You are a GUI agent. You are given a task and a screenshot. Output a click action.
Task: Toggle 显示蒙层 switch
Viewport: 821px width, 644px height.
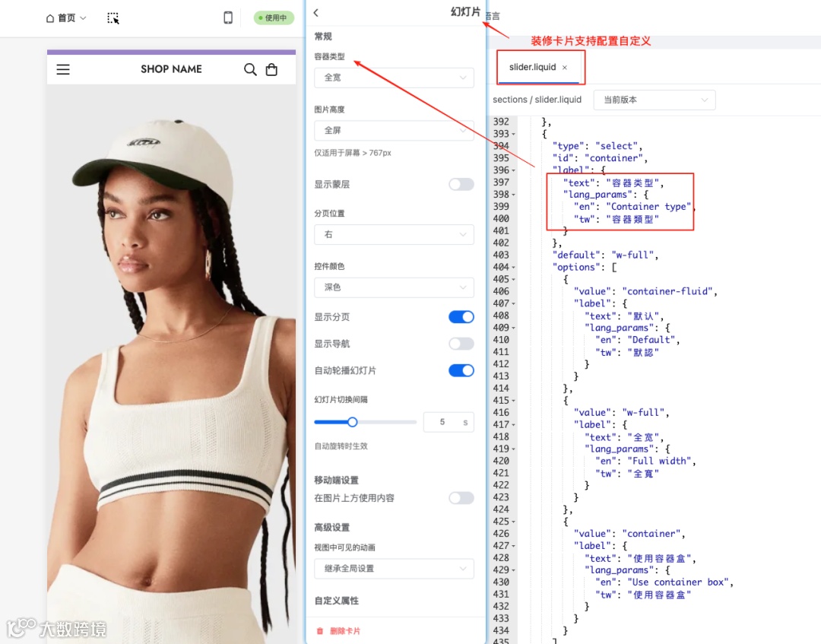(461, 184)
